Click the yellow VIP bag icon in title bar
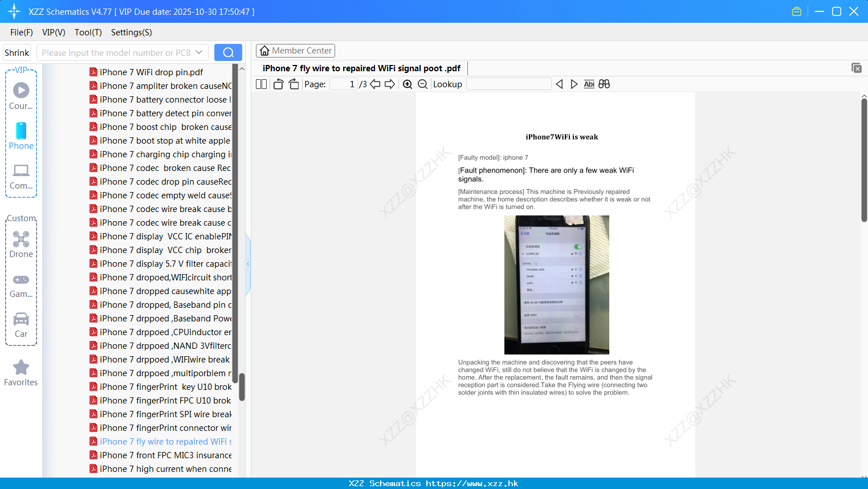The width and height of the screenshot is (868, 489). click(x=797, y=11)
